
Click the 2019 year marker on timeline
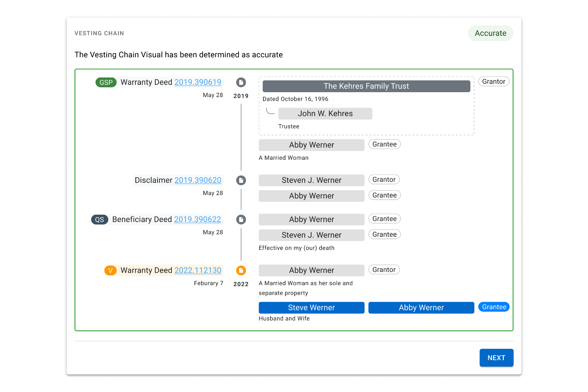[x=241, y=96]
